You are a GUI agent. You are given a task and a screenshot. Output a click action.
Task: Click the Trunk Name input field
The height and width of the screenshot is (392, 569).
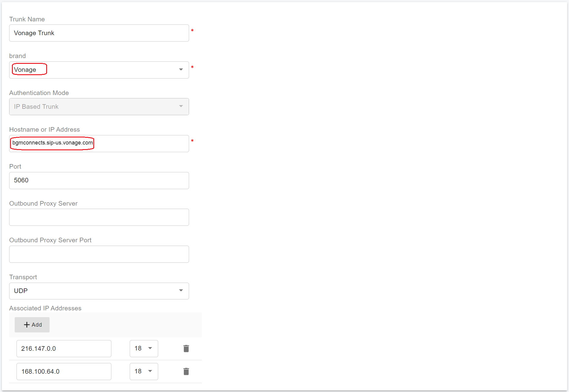99,33
